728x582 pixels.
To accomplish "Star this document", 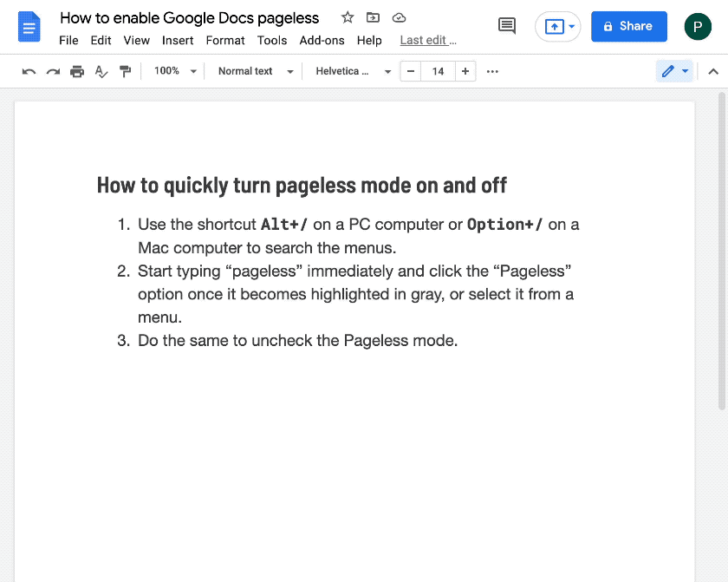I will [x=347, y=17].
